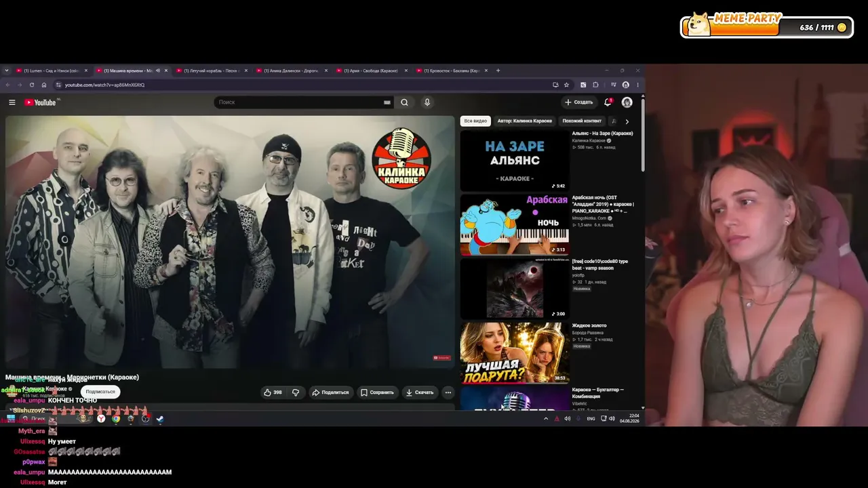Select the Похожий контент chip
Viewport: 868px width, 488px height.
582,121
